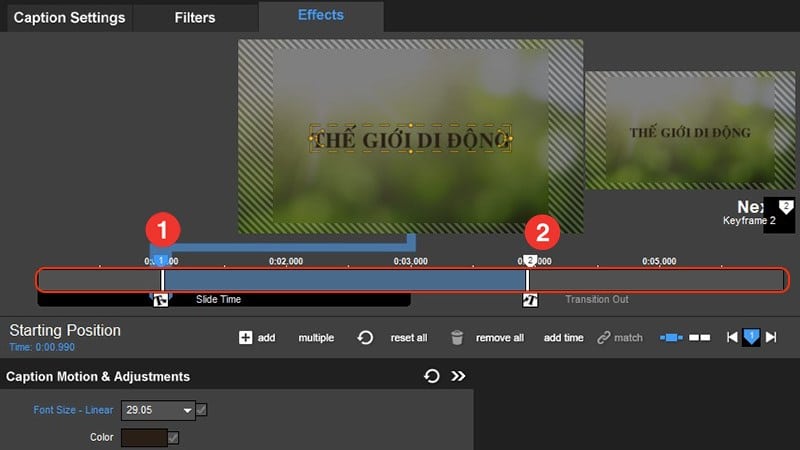800x450 pixels.
Task: Click the keyframe 2 transition icon below timeline
Action: coord(530,300)
